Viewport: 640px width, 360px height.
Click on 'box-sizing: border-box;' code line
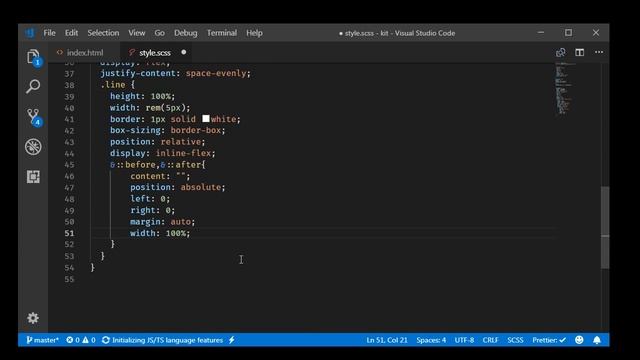(167, 130)
